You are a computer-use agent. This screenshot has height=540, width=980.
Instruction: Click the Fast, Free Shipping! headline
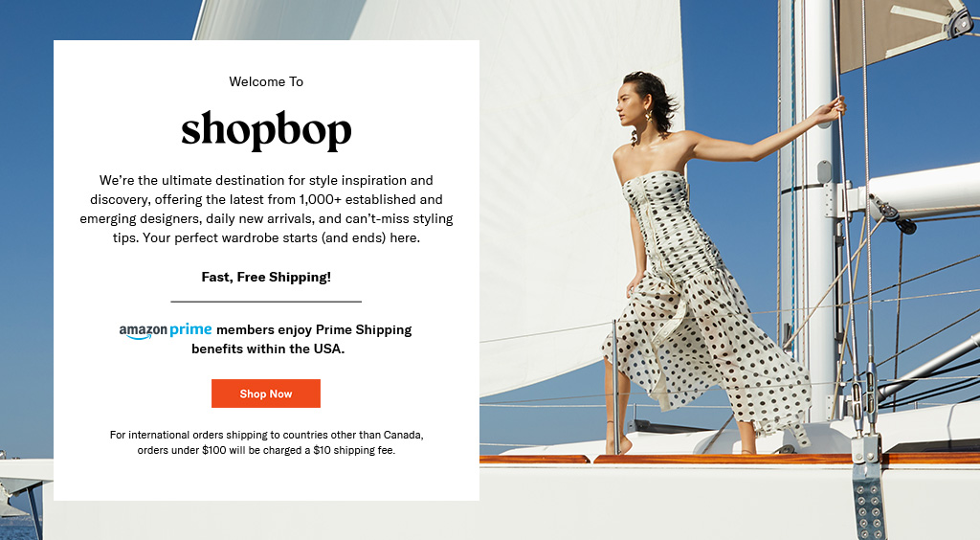point(266,277)
